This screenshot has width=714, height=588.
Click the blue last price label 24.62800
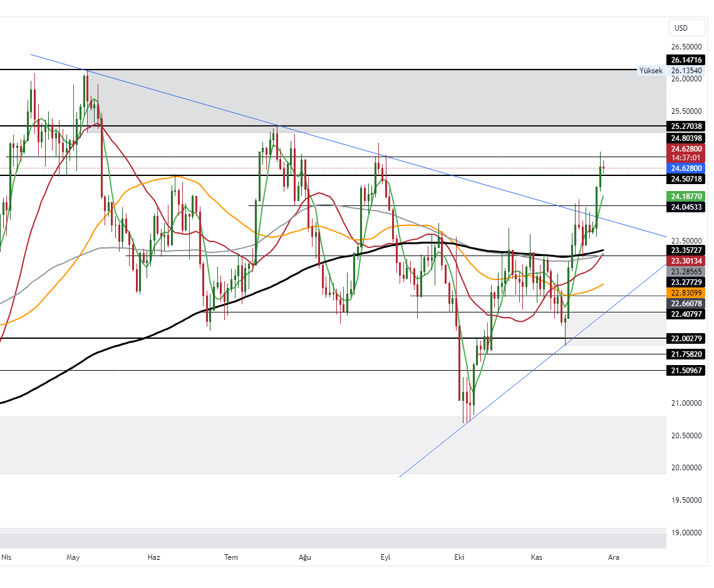(x=685, y=168)
